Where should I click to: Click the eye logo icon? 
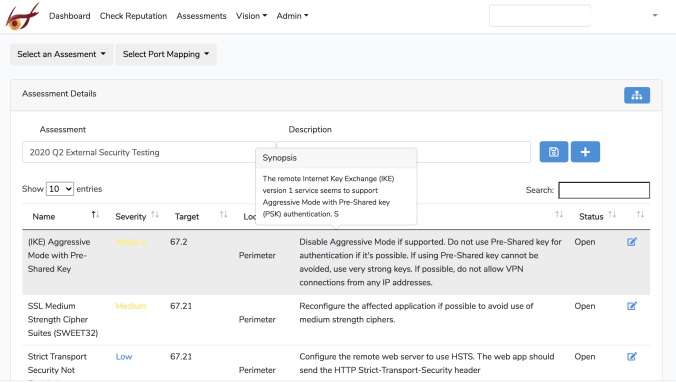(22, 16)
